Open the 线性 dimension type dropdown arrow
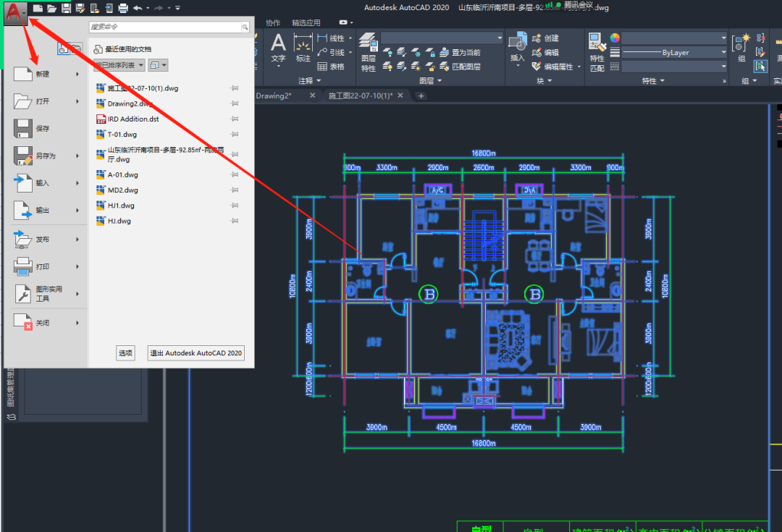The height and width of the screenshot is (532, 782). (350, 38)
